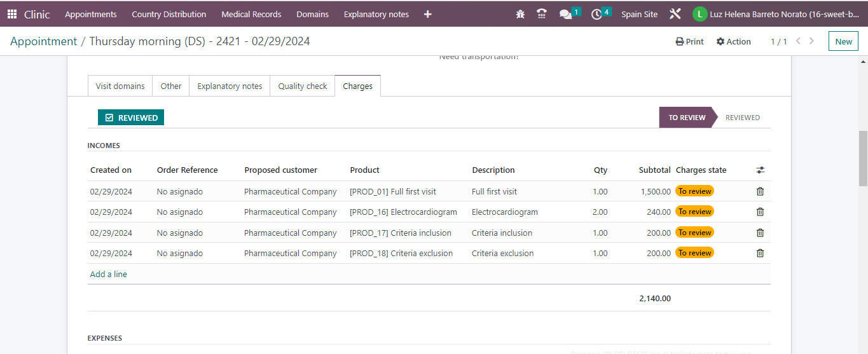Open the conversations chat icon
868x354 pixels.
pos(565,14)
